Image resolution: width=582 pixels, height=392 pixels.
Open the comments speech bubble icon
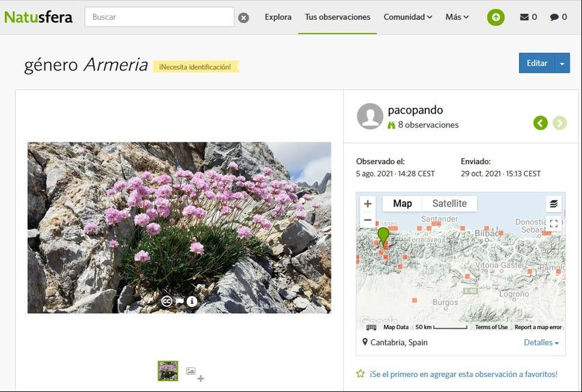pyautogui.click(x=554, y=17)
